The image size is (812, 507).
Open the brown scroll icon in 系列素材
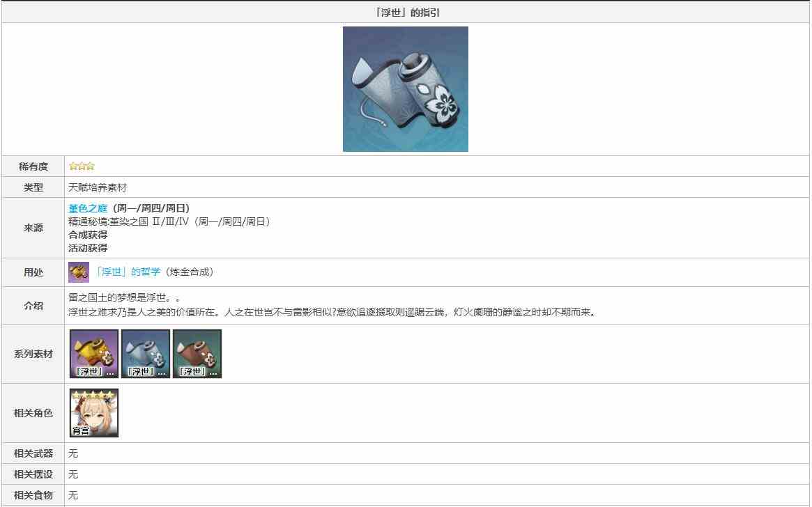pyautogui.click(x=197, y=354)
